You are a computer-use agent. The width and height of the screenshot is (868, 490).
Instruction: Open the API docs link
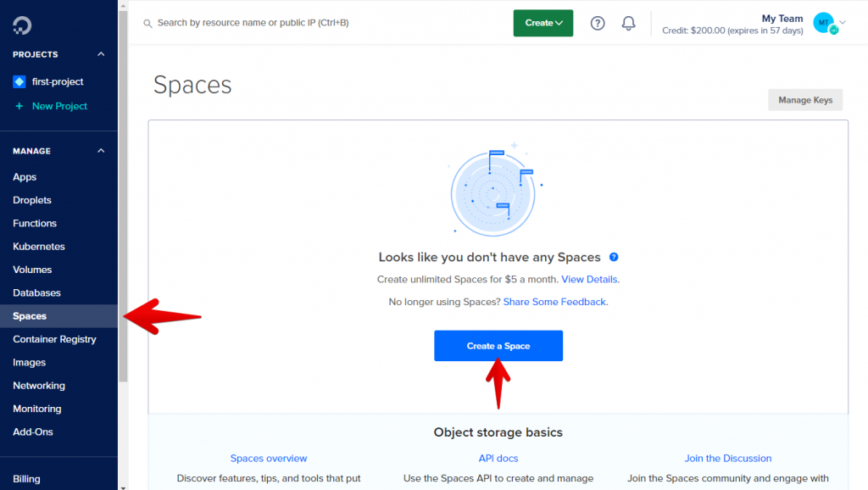tap(498, 458)
